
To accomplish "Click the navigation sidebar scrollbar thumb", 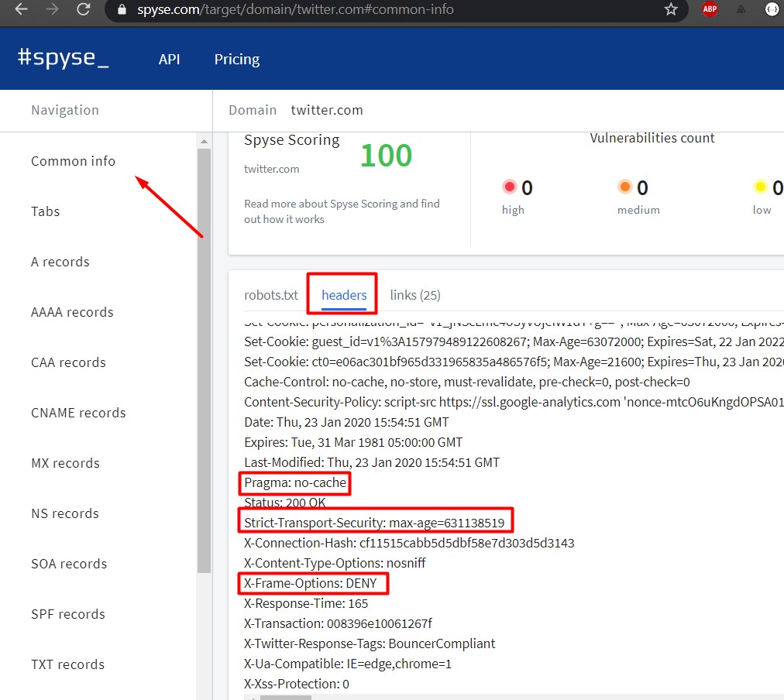I will [204, 361].
